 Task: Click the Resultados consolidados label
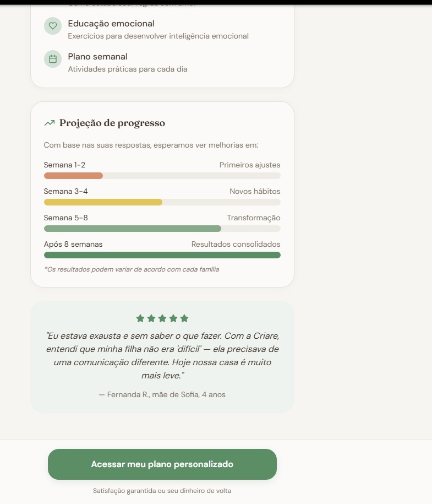(236, 244)
